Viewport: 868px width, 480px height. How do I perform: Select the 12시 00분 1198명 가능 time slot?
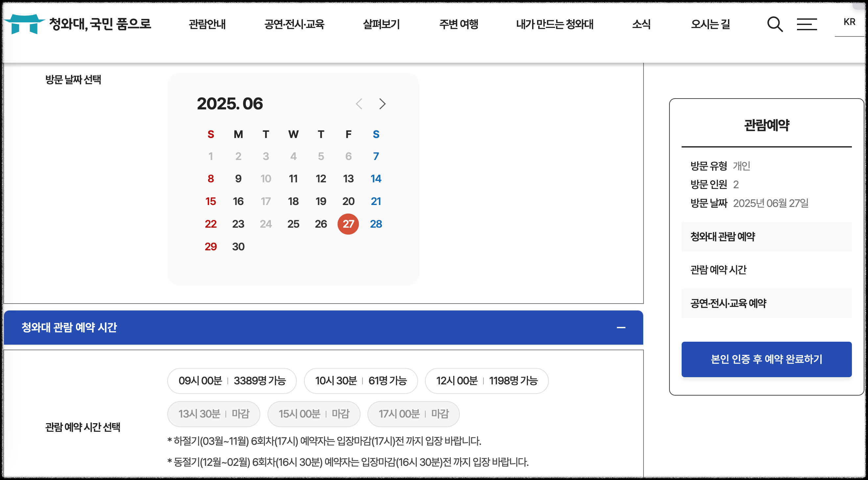pos(486,381)
